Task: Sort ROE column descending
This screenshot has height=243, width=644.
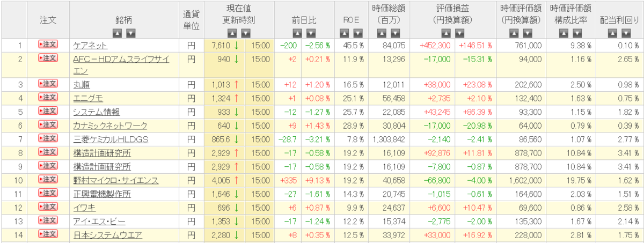Action: click(357, 33)
